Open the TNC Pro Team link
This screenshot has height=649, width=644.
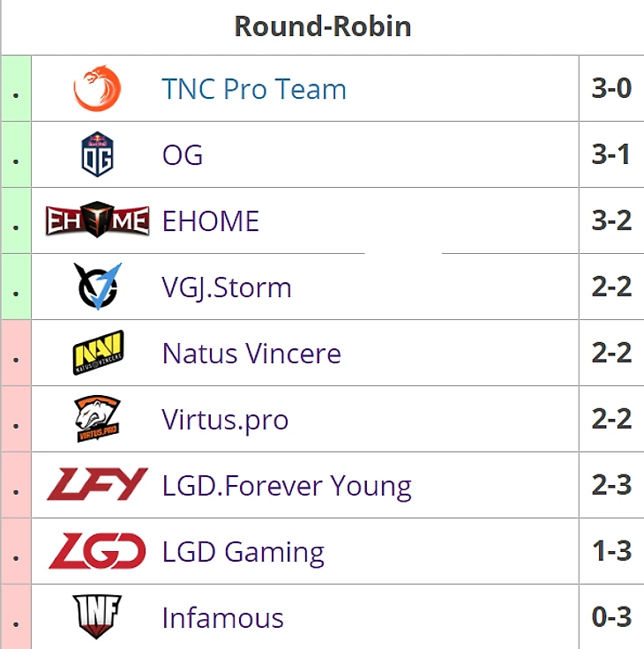click(x=254, y=89)
